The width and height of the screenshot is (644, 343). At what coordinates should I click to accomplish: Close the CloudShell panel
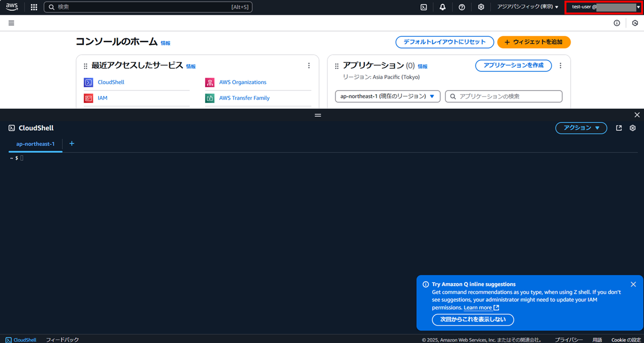click(x=637, y=115)
